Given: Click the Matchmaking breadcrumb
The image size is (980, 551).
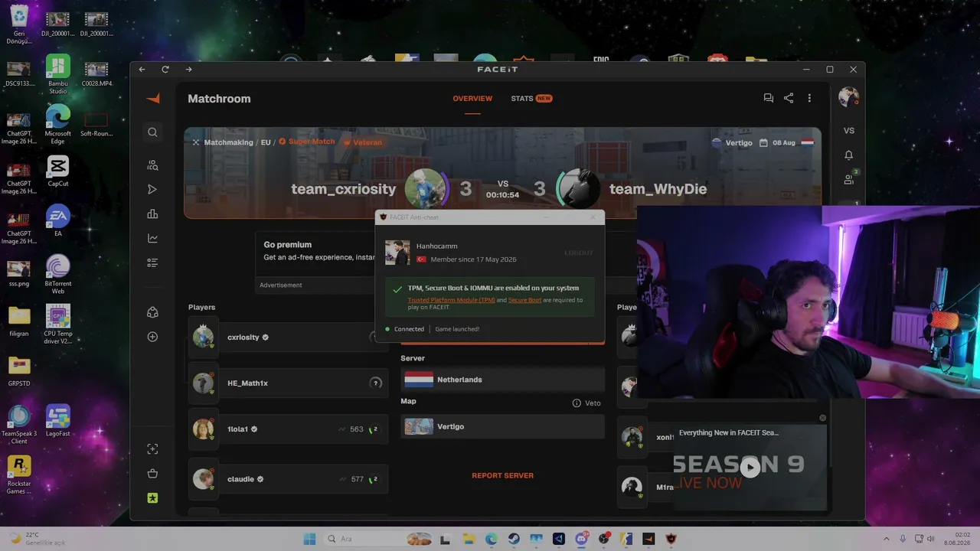Looking at the screenshot, I should click(228, 142).
